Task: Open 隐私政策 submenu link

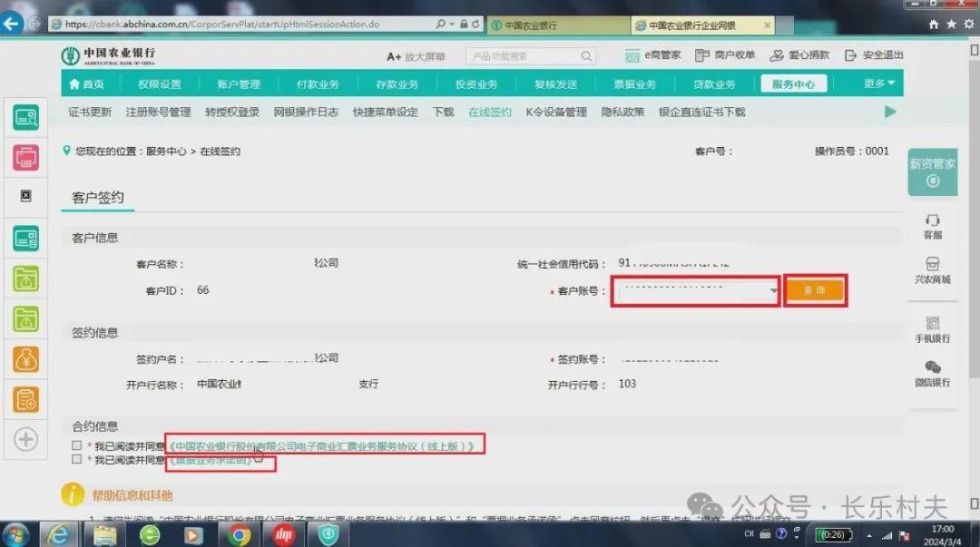Action: [x=622, y=112]
